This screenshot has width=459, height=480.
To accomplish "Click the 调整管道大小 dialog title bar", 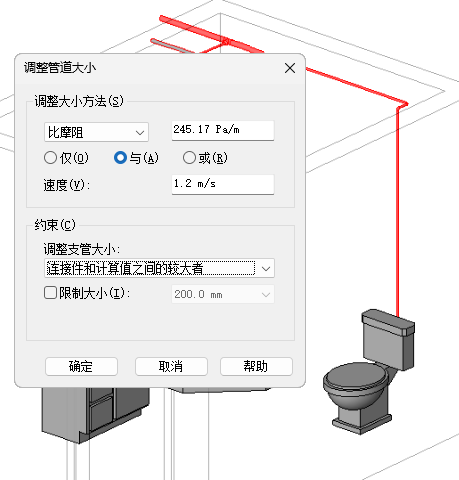I will click(x=150, y=68).
